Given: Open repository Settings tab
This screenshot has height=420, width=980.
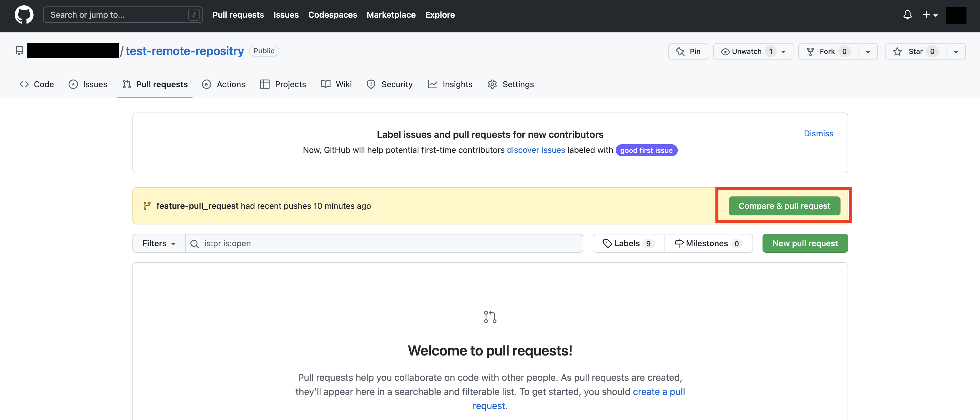Looking at the screenshot, I should 511,84.
